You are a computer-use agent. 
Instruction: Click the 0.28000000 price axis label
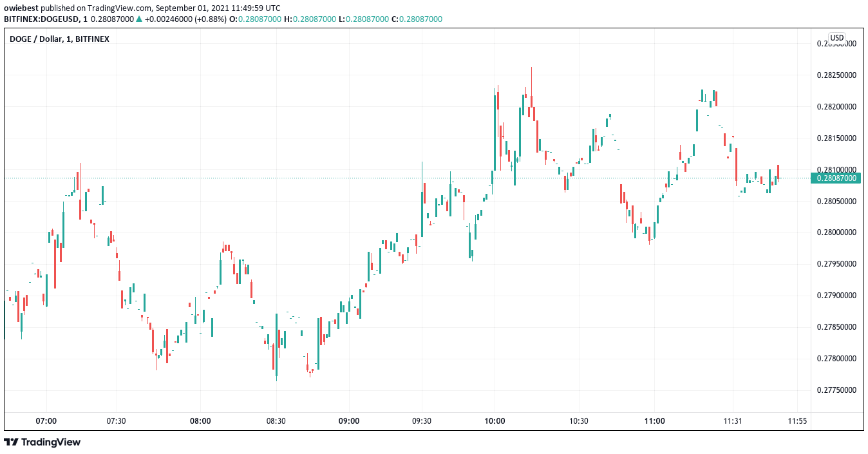836,232
